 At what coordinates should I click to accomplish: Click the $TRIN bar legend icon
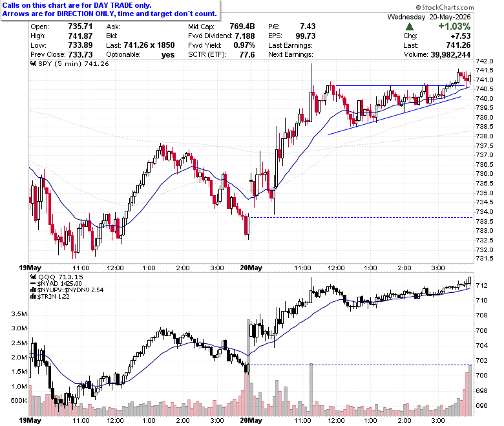coord(34,297)
